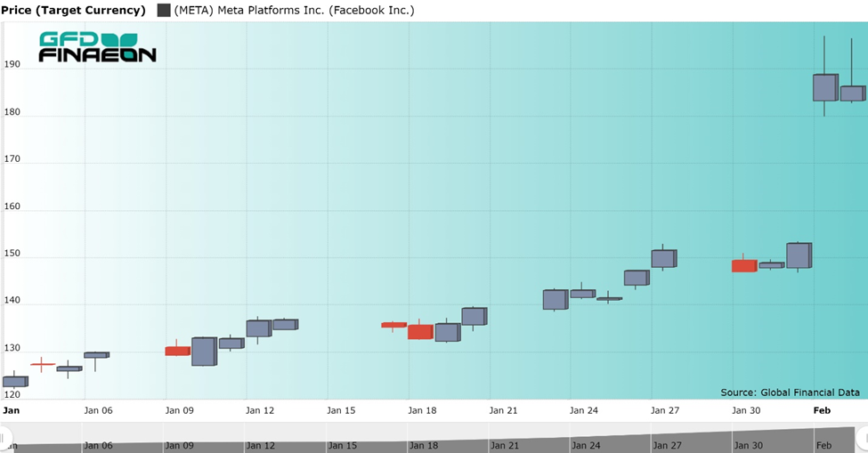Click the 180 price axis label
868x453 pixels.
12,112
